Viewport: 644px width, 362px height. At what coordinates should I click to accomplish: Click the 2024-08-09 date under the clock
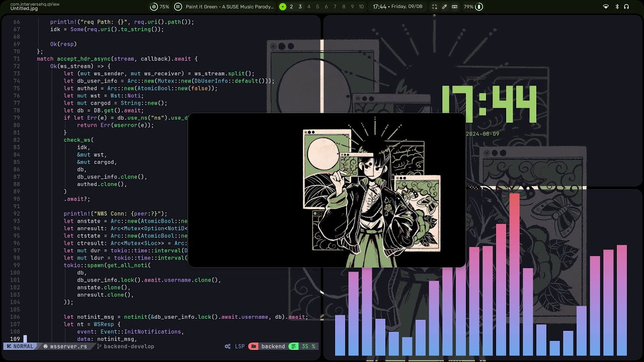point(482,134)
